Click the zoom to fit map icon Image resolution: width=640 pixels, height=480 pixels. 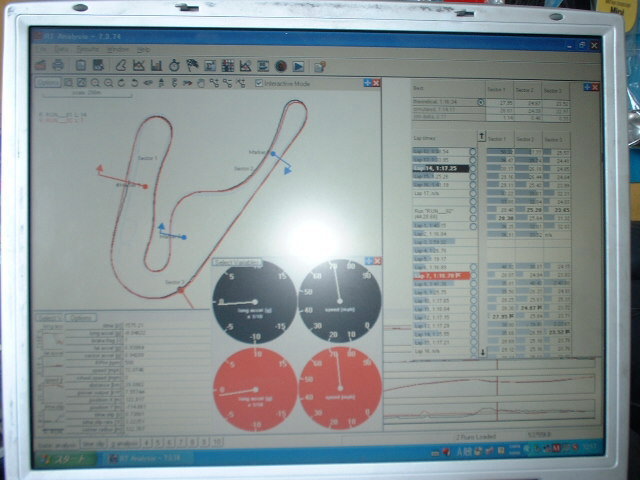(x=68, y=83)
